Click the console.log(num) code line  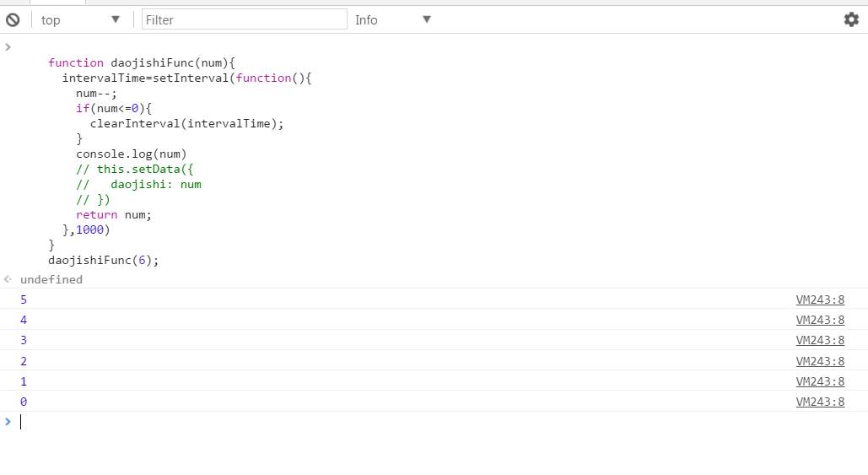click(131, 154)
